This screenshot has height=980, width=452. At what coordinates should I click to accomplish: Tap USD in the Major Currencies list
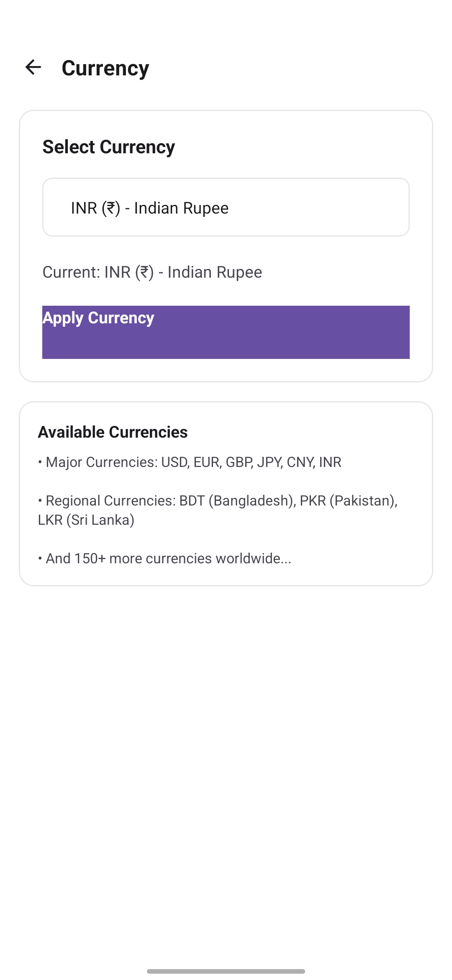175,462
